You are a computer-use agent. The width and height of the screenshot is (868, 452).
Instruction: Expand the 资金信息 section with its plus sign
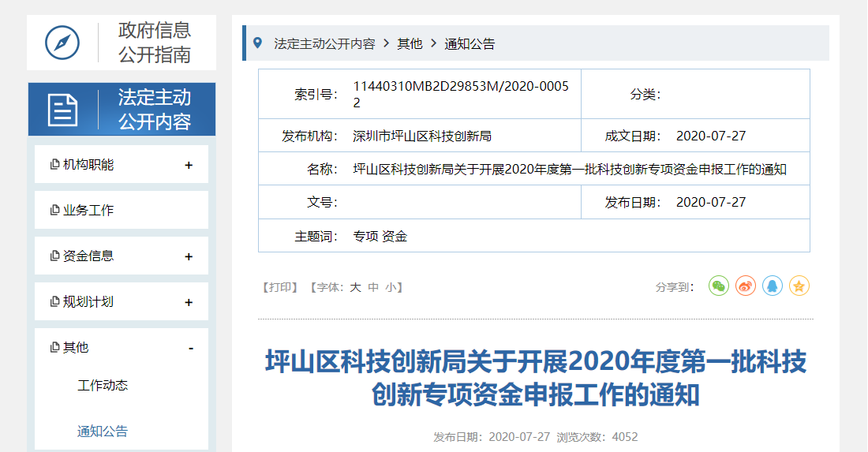[x=189, y=256]
